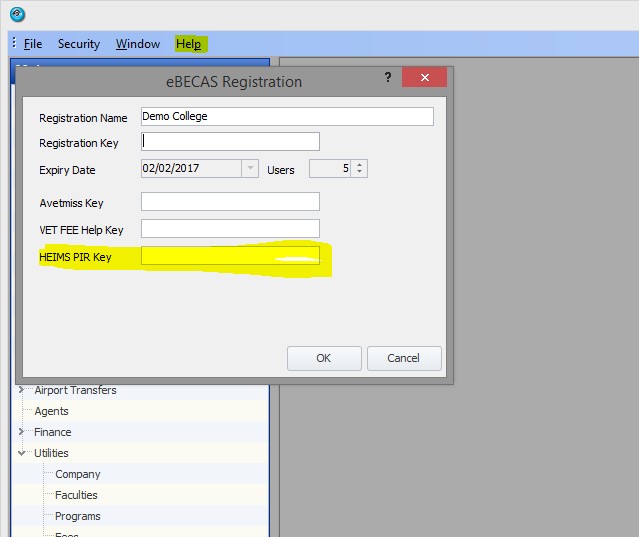
Task: Decrease the Users count with down arrow
Action: pyautogui.click(x=360, y=173)
